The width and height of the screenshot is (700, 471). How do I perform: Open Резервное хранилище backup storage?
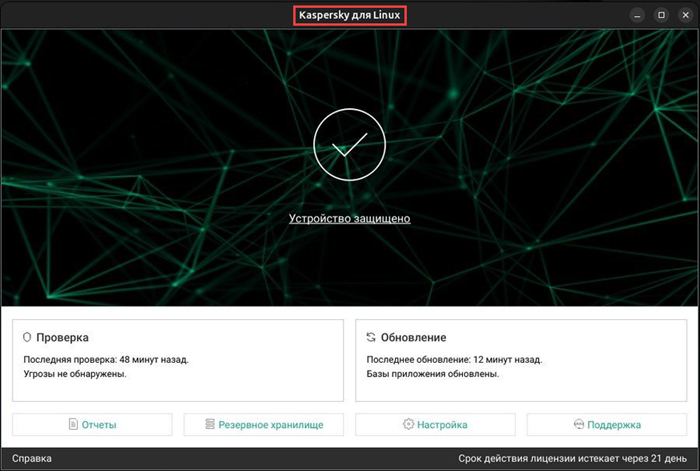click(x=263, y=424)
